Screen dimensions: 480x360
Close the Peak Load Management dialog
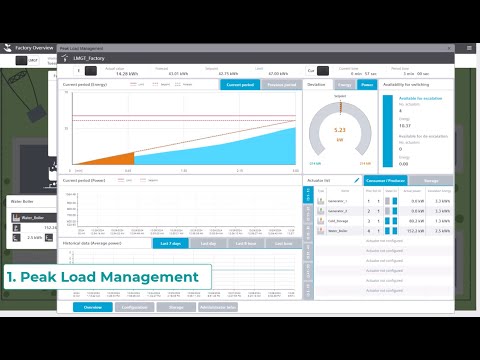[449, 48]
